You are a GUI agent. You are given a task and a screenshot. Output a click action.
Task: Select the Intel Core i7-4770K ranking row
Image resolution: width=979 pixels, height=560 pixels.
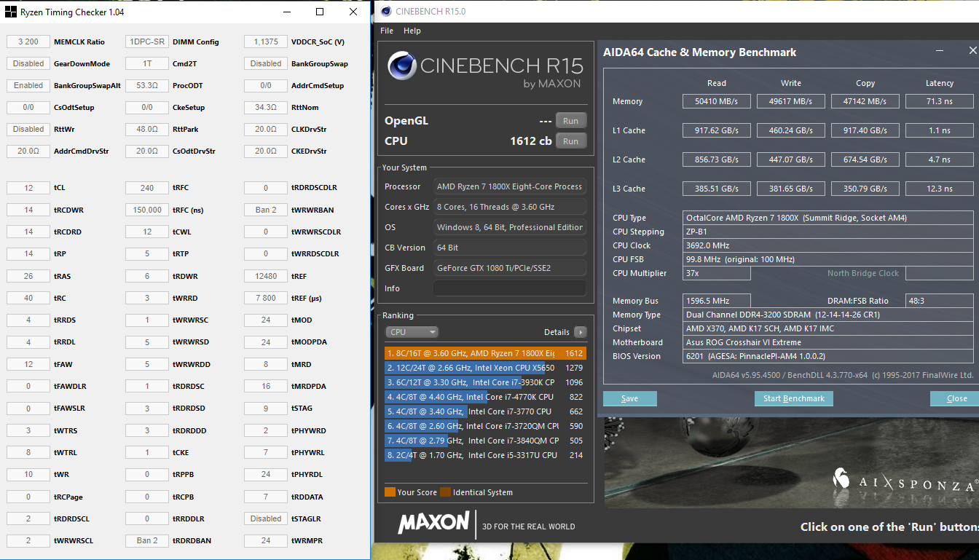(x=485, y=397)
